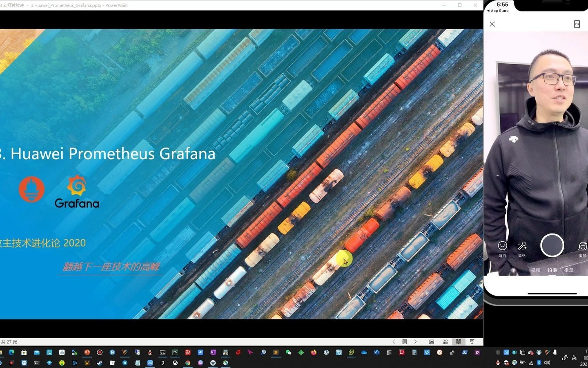Return to App Store link on phone
The image size is (588, 368).
point(498,11)
